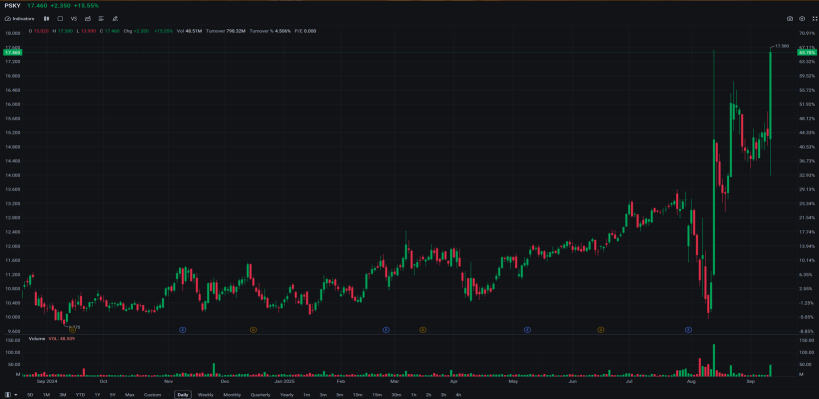Click the 9.775 low price label
819x399 pixels.
click(74, 327)
